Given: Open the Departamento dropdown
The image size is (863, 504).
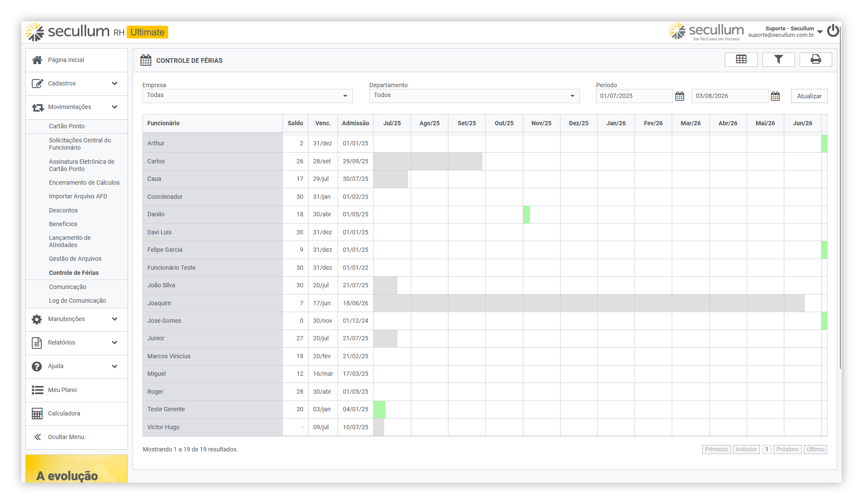Looking at the screenshot, I should [x=474, y=96].
